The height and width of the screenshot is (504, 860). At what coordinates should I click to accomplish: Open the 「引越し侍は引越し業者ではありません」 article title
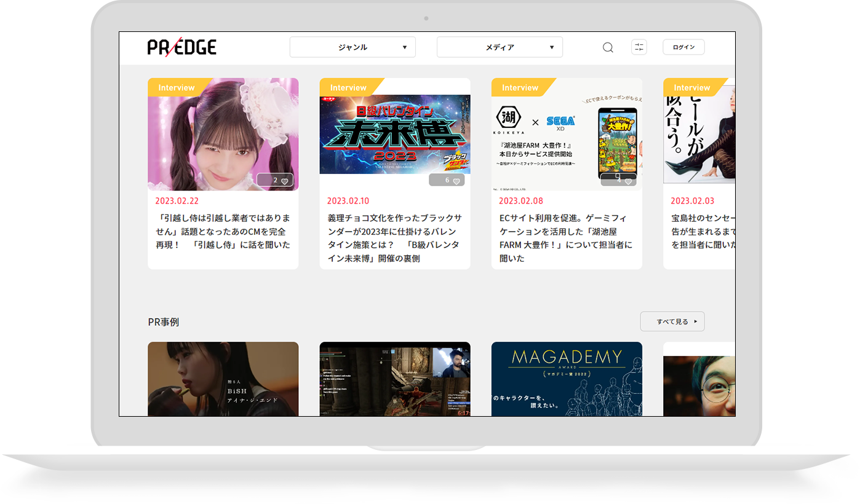223,231
